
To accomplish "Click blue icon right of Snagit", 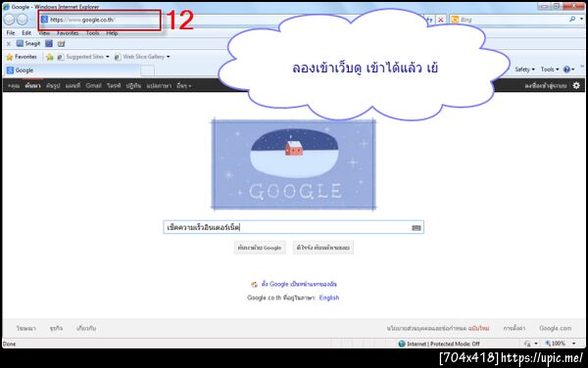I will [x=49, y=44].
